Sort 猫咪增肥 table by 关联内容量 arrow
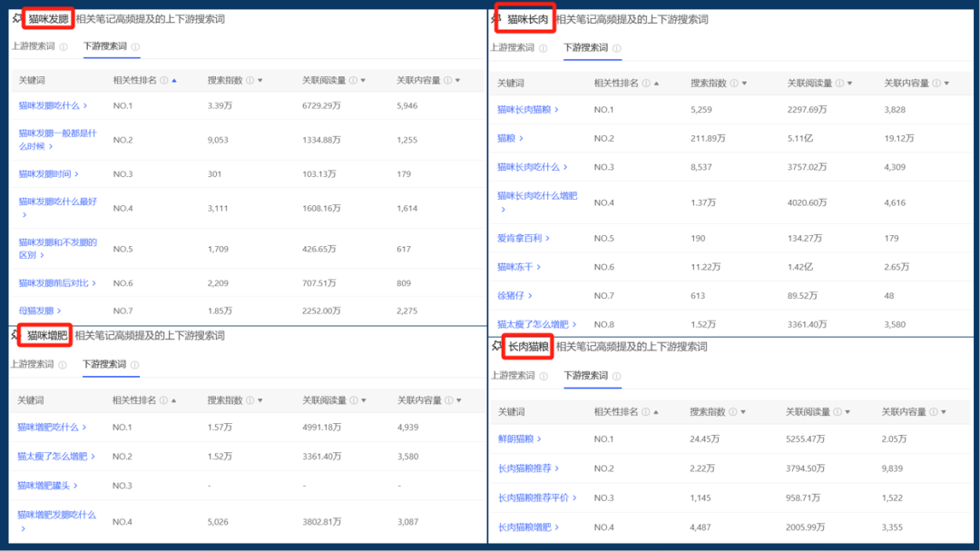The width and height of the screenshot is (980, 552). click(x=459, y=400)
